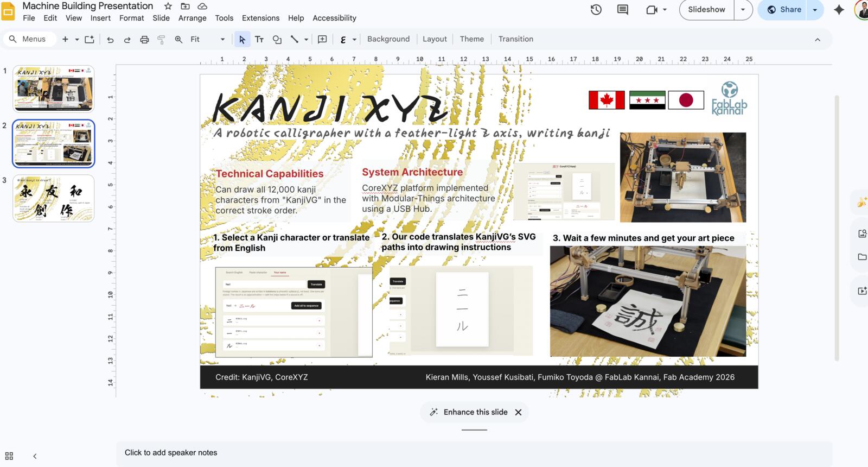Open the folder icon in side panel
The width and height of the screenshot is (868, 467).
coord(861,257)
